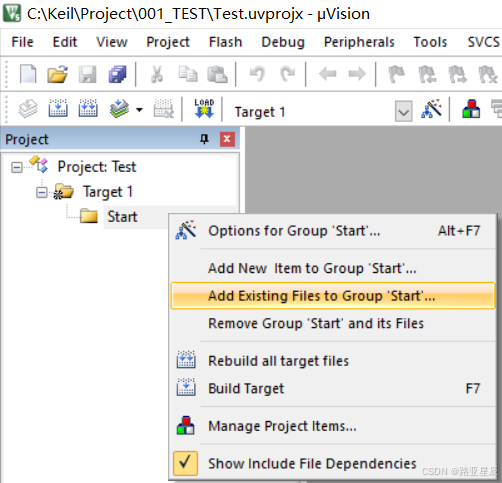Collapse the Project: Test tree node
Viewport: 502px width, 483px height.
(x=16, y=167)
